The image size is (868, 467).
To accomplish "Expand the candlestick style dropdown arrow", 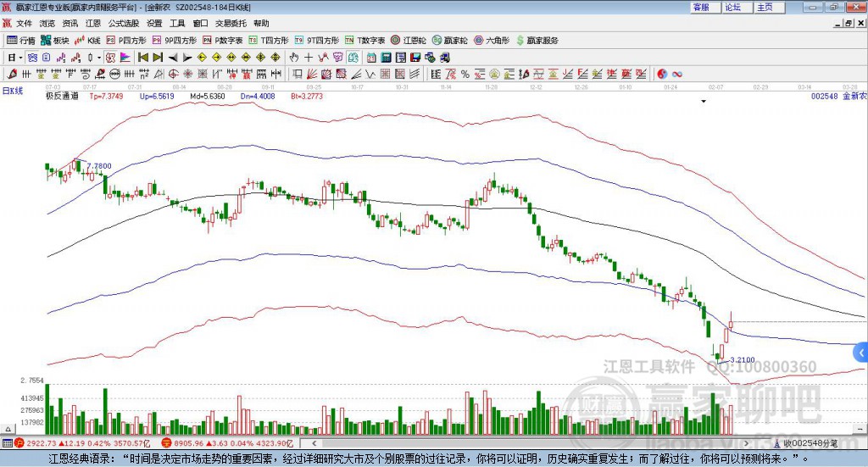I will [100, 58].
